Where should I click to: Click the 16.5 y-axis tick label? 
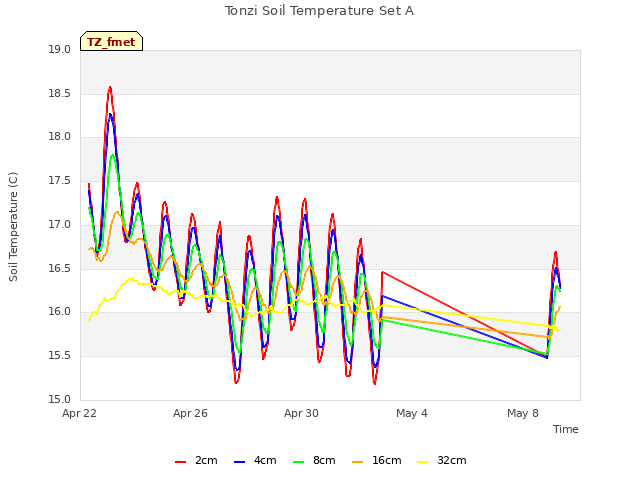(60, 268)
